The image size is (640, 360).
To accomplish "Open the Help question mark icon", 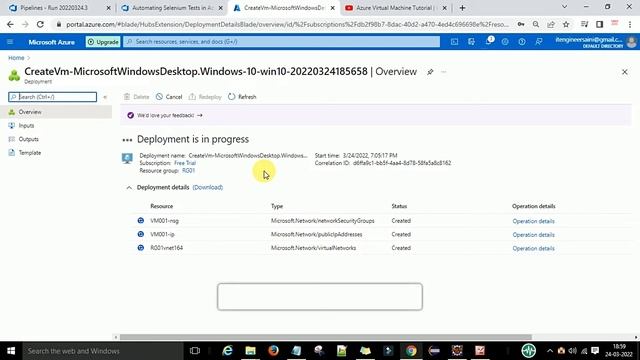I will 522,42.
